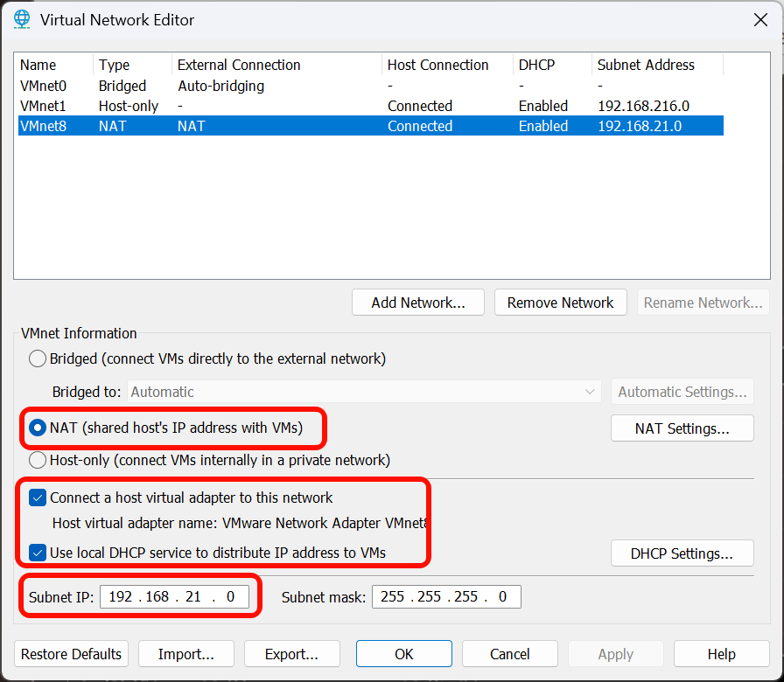Image resolution: width=784 pixels, height=682 pixels.
Task: Click the Cancel button
Action: click(510, 653)
